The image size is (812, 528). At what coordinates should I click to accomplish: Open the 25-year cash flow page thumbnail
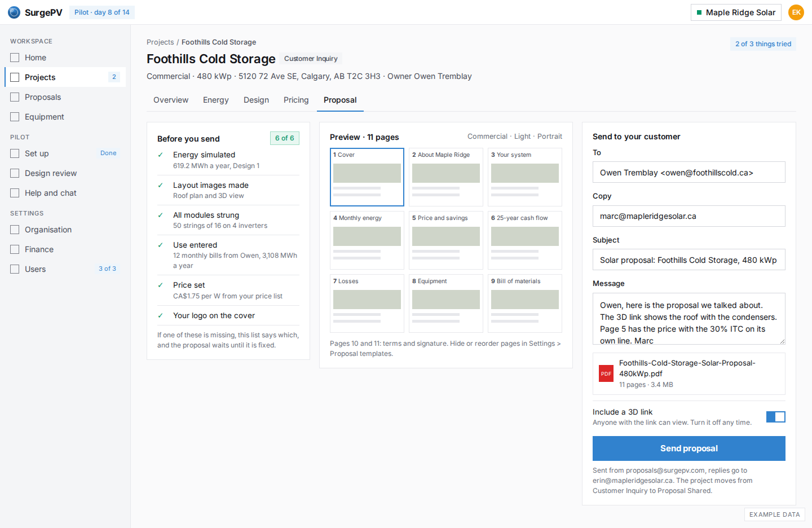coord(525,240)
